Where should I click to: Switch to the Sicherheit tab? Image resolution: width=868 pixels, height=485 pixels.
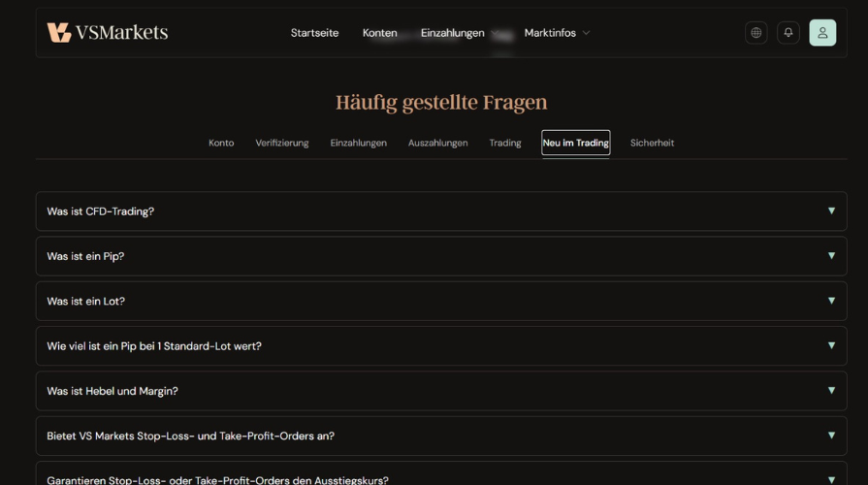(x=652, y=143)
